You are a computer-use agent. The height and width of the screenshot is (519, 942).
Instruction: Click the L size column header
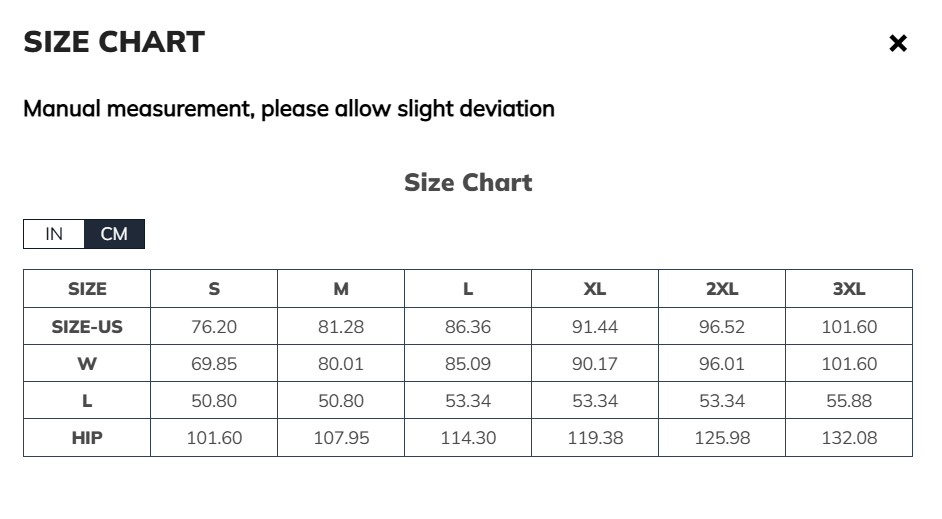coord(468,289)
